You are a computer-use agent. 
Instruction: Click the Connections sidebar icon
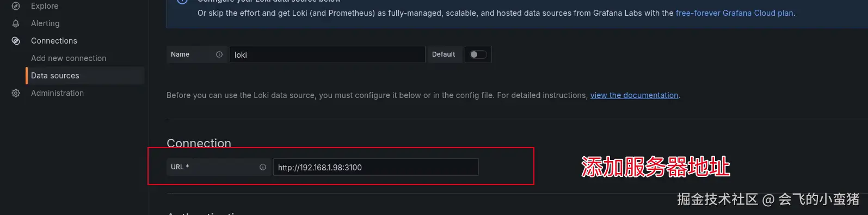16,41
